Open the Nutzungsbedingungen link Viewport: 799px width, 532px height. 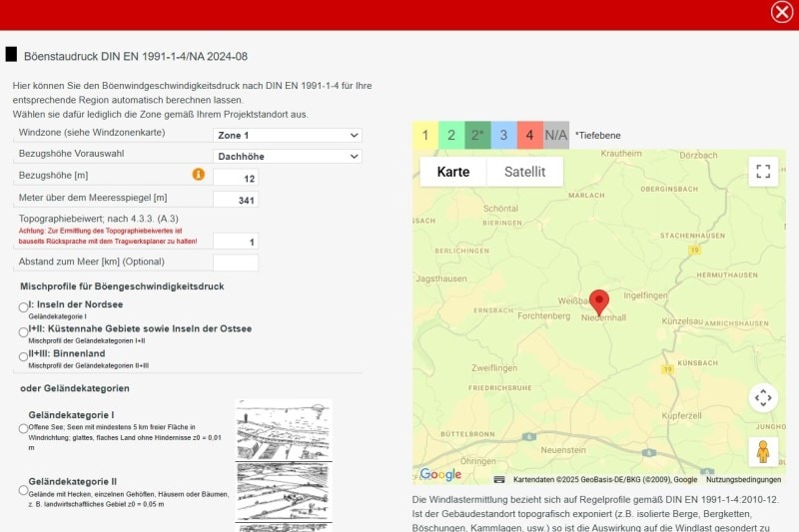744,479
